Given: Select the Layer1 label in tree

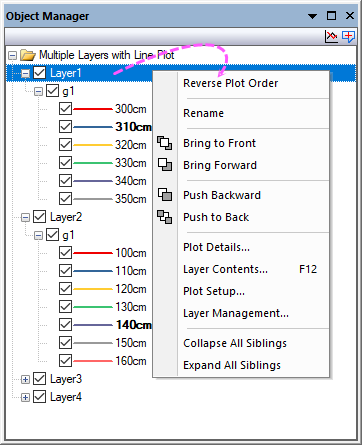Looking at the screenshot, I should pos(66,73).
